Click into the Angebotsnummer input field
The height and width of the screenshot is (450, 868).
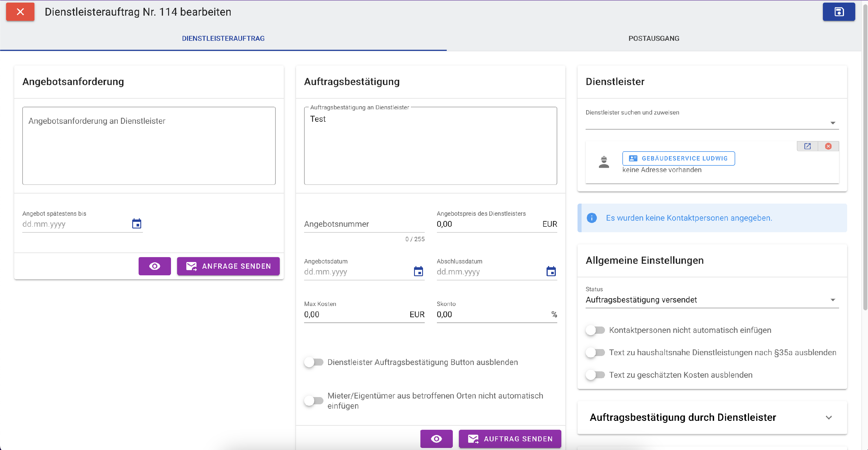(364, 224)
